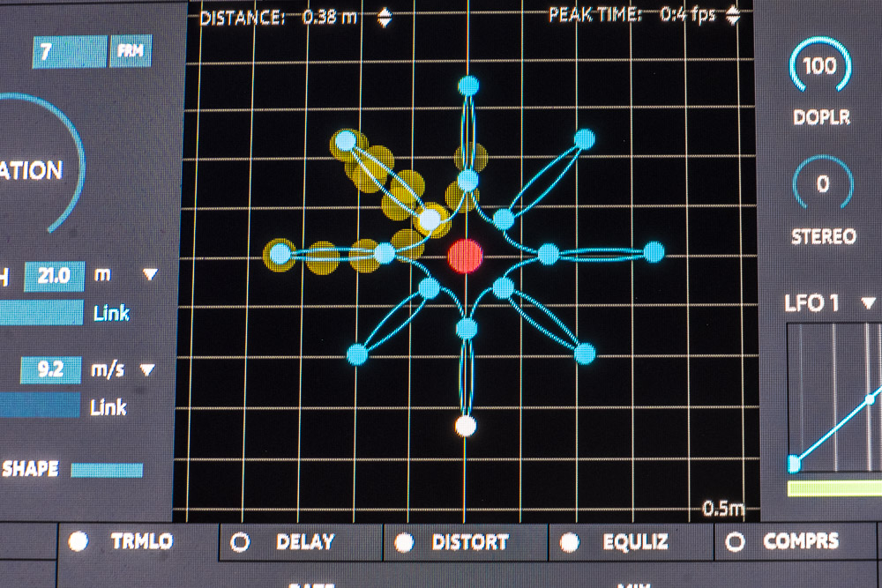The height and width of the screenshot is (588, 882).
Task: Select the inner lower-right blue node
Action: (503, 288)
